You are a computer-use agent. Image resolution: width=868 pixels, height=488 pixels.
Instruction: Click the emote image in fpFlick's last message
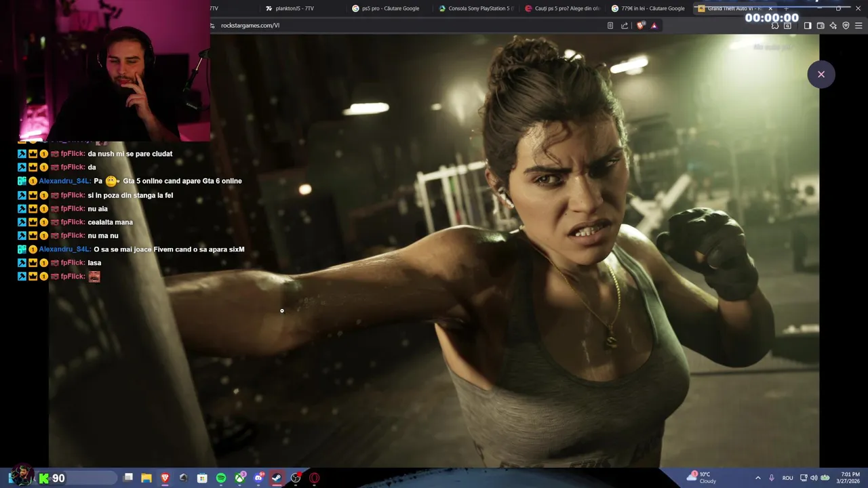94,277
